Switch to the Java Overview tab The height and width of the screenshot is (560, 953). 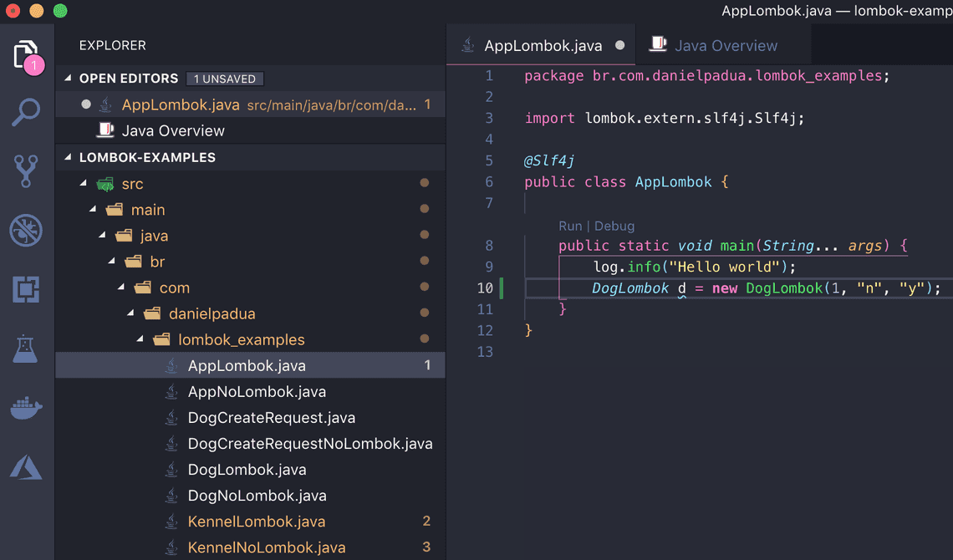click(x=723, y=45)
